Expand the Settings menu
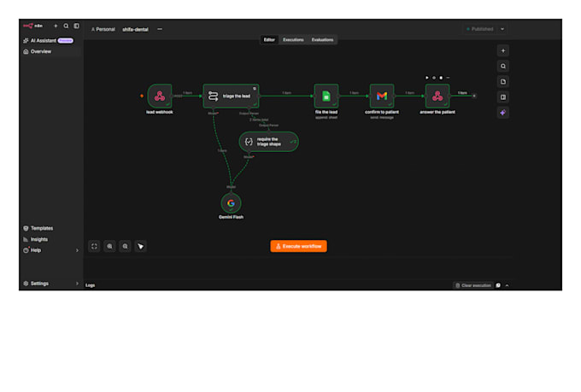Screen dimensions: 581x392 pos(50,284)
